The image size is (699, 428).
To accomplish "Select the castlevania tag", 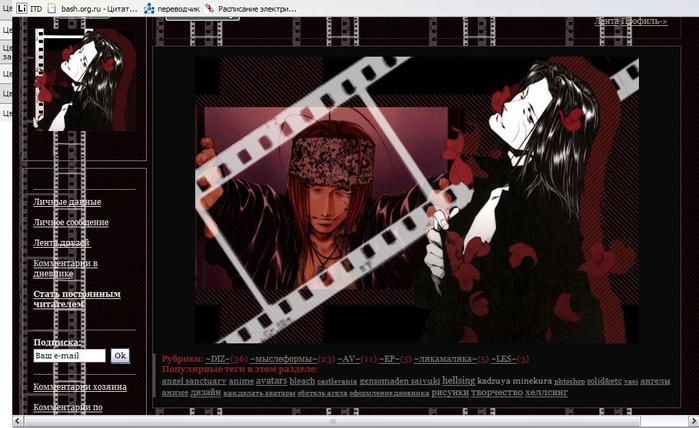I will click(x=337, y=382).
